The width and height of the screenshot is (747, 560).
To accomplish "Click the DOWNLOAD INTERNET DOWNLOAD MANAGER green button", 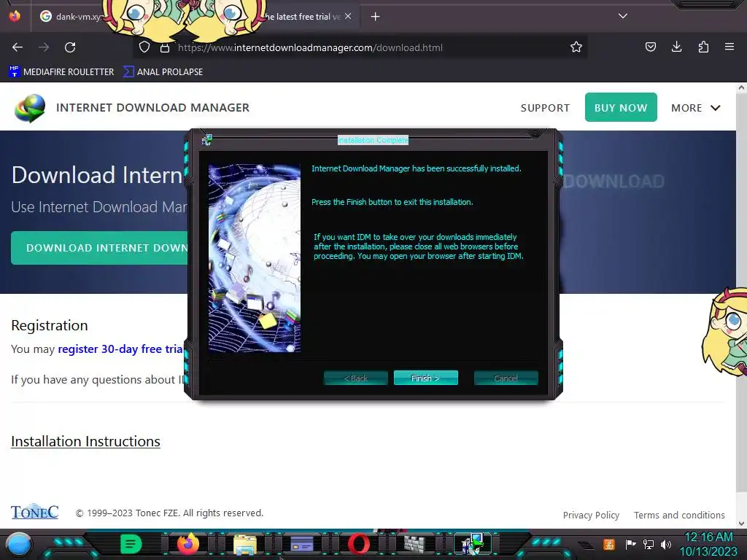I will 100,248.
